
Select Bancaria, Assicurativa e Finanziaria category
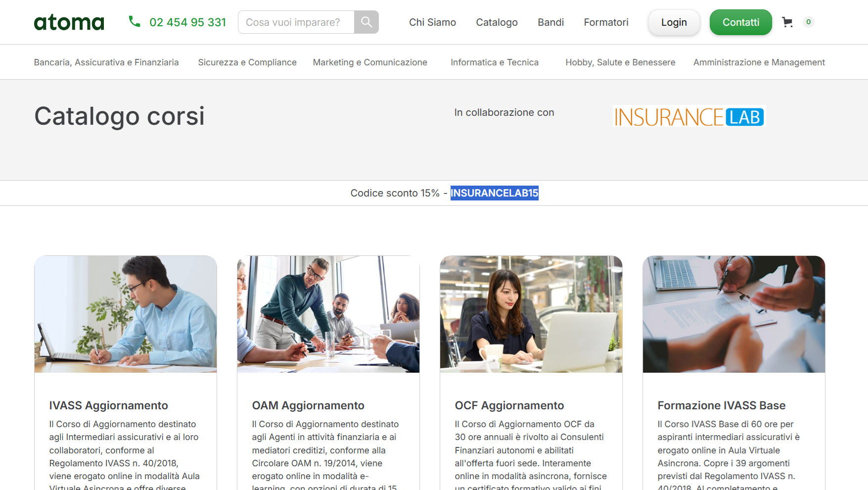click(106, 62)
